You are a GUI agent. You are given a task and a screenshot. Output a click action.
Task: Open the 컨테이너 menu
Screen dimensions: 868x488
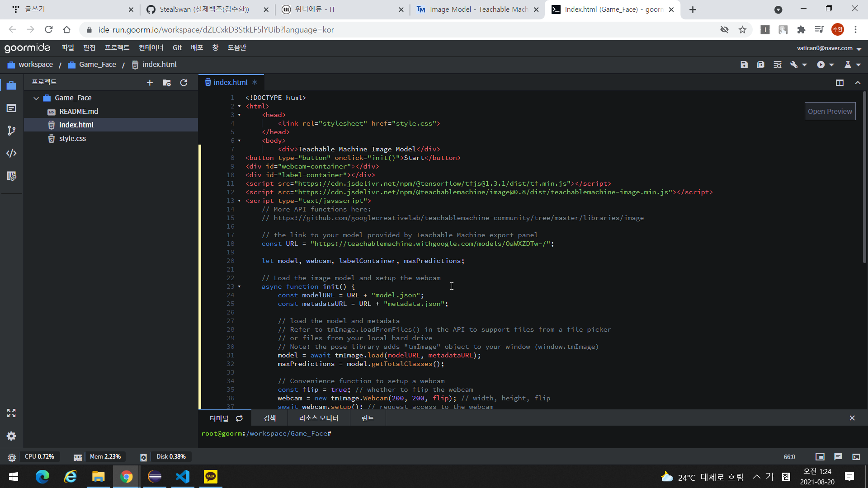(x=151, y=47)
